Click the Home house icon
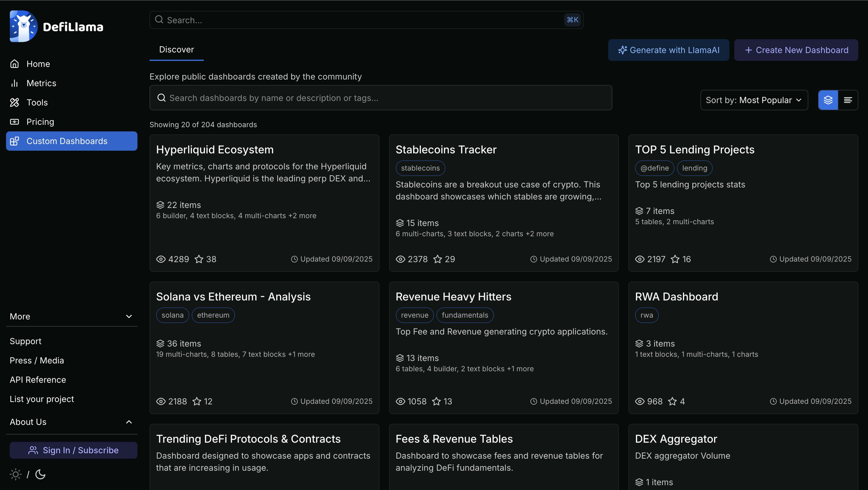Image resolution: width=868 pixels, height=490 pixels. tap(14, 64)
